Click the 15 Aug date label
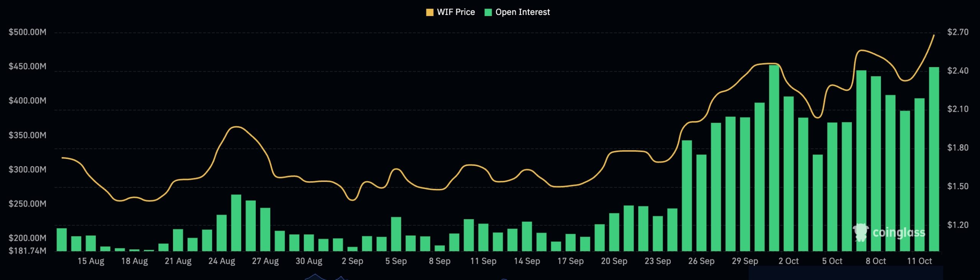Image resolution: width=980 pixels, height=280 pixels. click(91, 261)
